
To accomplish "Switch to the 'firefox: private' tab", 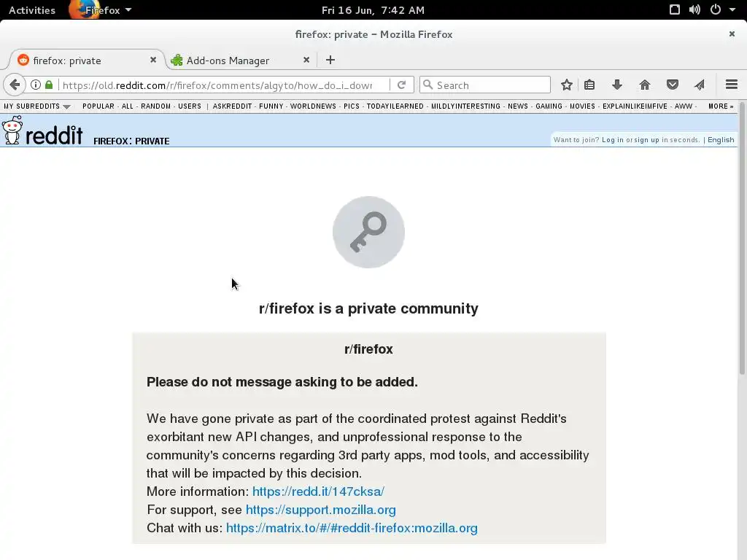I will pos(86,61).
